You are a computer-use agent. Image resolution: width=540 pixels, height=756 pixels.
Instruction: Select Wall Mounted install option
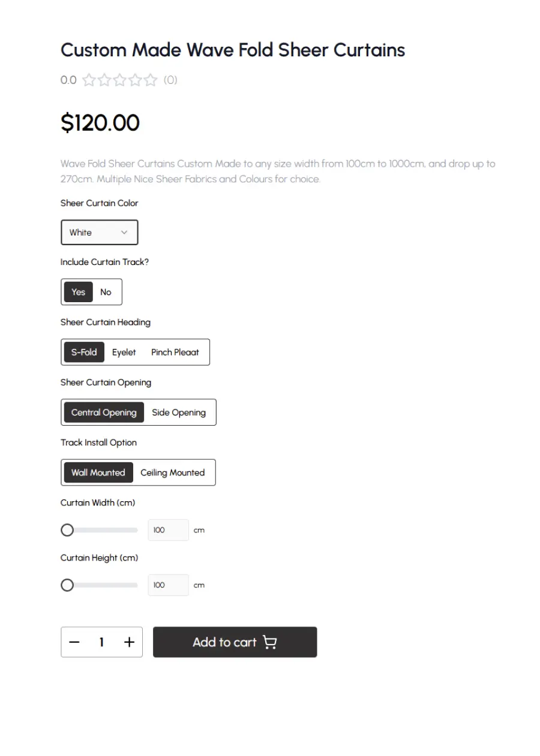pos(98,472)
